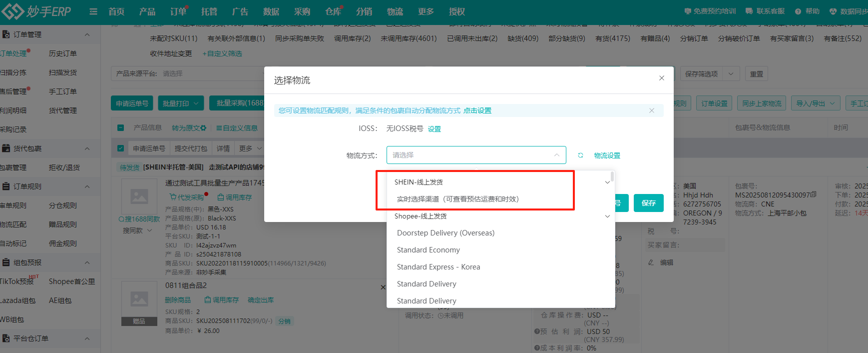This screenshot has height=353, width=868.
Task: Click the 重置 button
Action: [x=757, y=74]
